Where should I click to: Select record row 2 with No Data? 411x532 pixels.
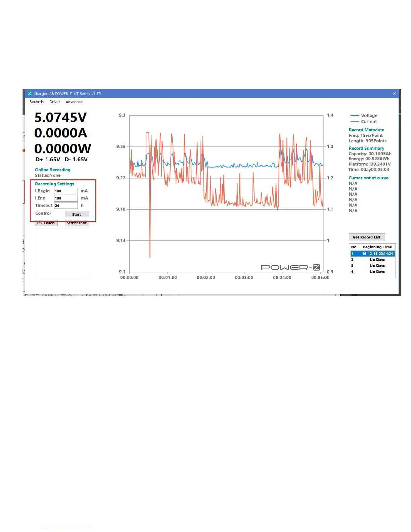point(372,260)
